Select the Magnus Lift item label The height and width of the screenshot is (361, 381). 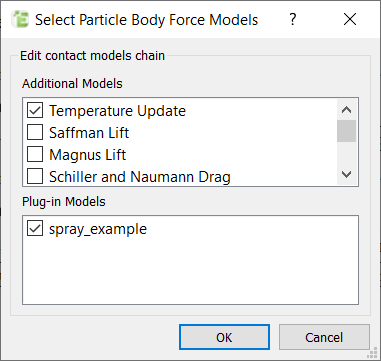pos(88,155)
